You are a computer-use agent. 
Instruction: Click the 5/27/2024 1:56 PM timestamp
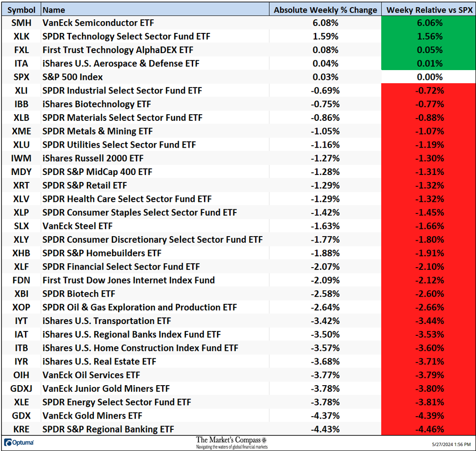(451, 444)
